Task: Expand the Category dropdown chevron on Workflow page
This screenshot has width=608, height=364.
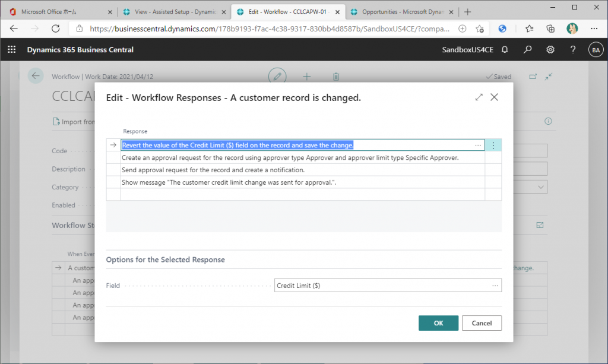Action: pos(540,187)
